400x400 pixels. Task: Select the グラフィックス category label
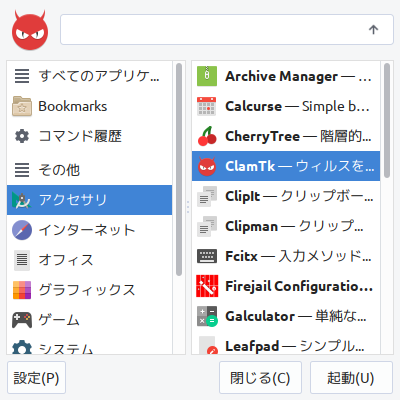point(87,290)
